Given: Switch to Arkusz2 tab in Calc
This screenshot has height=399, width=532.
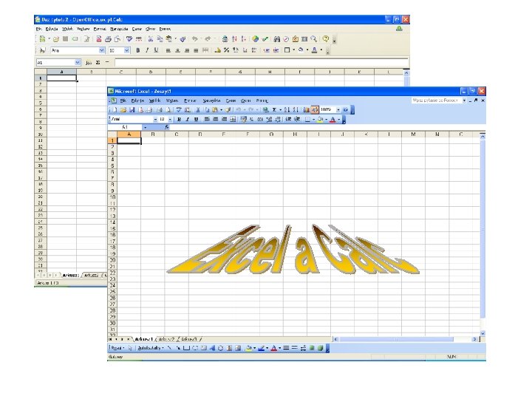Looking at the screenshot, I should point(92,275).
